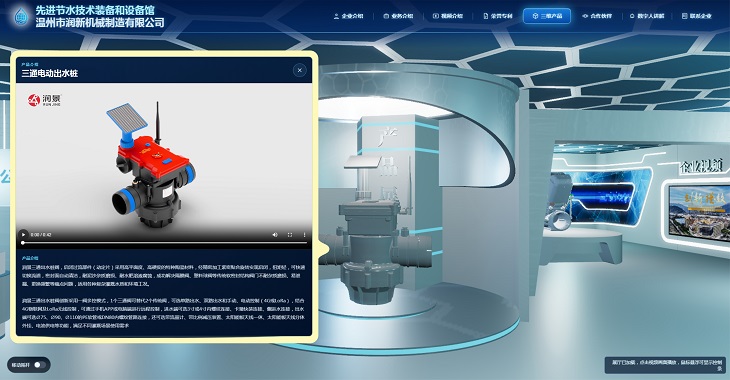
Task: Go to the 视频介绍 section
Action: point(448,16)
